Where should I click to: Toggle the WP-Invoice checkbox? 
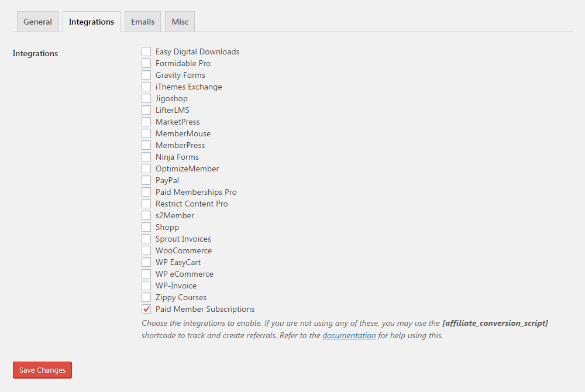click(x=146, y=286)
